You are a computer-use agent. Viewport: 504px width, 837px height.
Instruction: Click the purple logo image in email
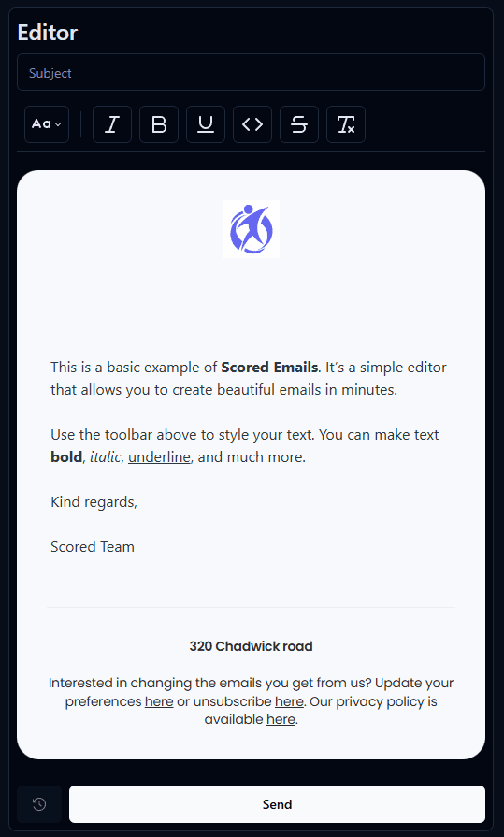point(252,229)
